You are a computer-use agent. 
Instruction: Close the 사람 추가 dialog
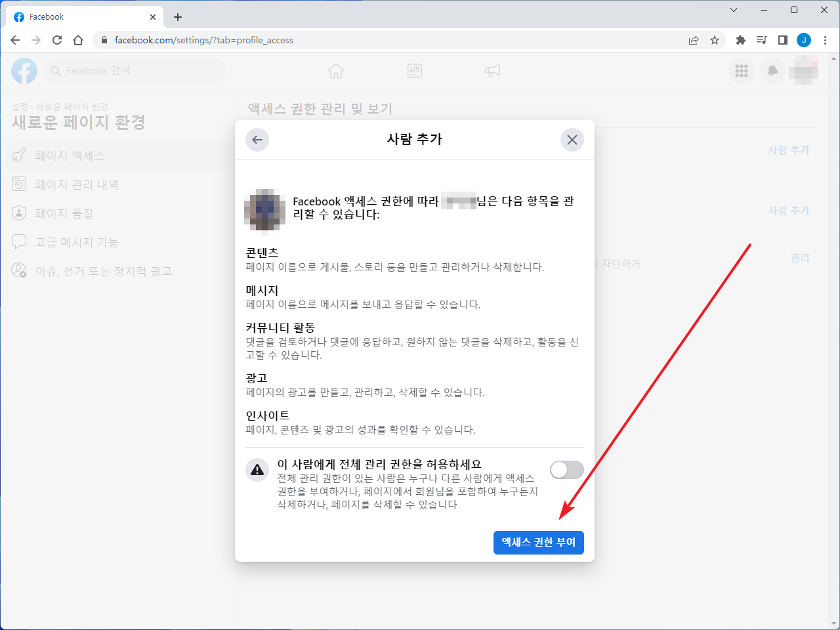[572, 139]
